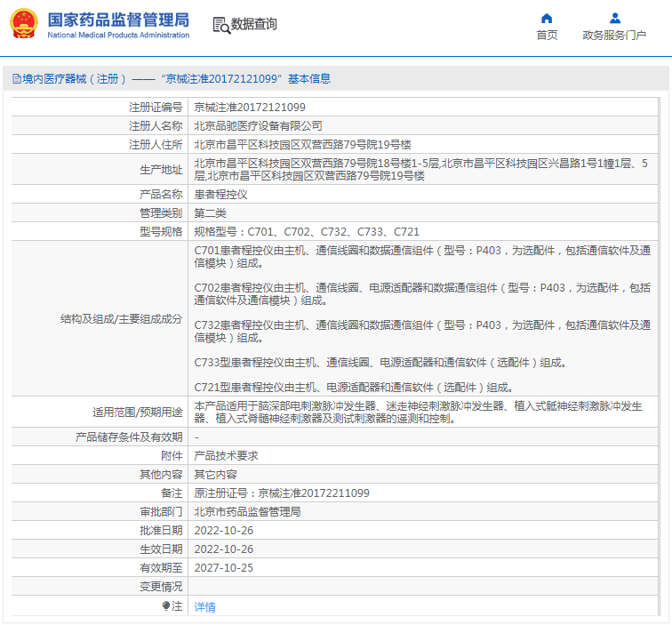Click intended use text 本产品适用于脑深部电刺激
Image resolution: width=672 pixels, height=625 pixels.
tap(419, 412)
